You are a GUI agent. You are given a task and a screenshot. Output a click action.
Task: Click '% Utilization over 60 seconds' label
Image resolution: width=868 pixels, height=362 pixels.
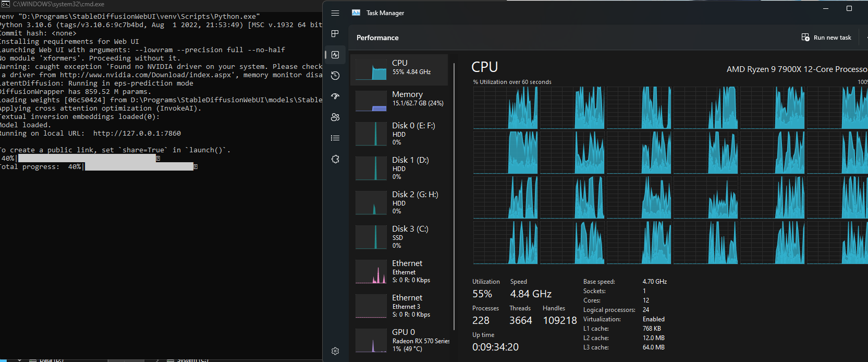(x=512, y=82)
